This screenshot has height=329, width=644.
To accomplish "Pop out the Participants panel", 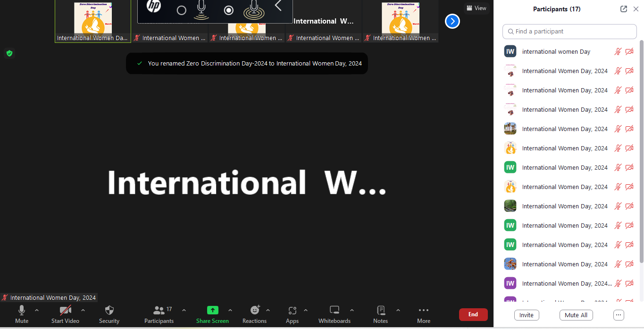I will point(623,9).
